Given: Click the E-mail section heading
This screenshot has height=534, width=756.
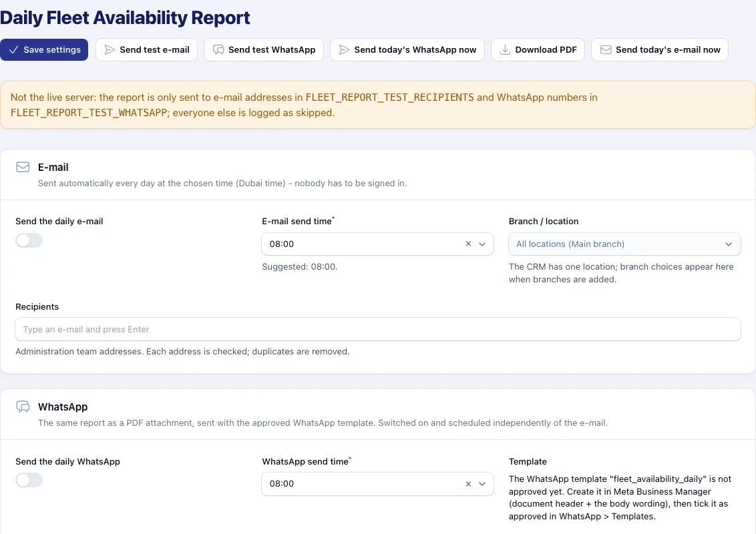Looking at the screenshot, I should point(53,168).
